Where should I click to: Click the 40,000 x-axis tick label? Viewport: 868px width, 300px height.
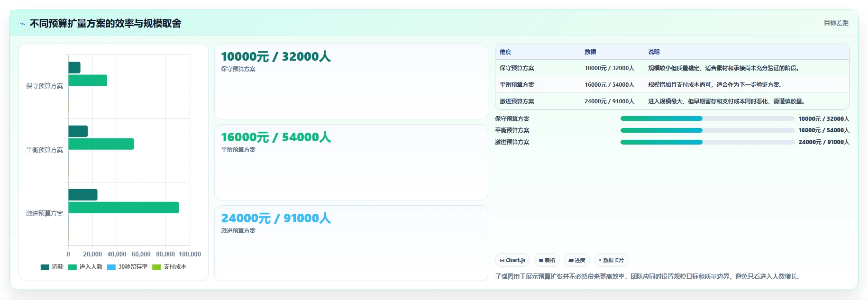tap(117, 255)
